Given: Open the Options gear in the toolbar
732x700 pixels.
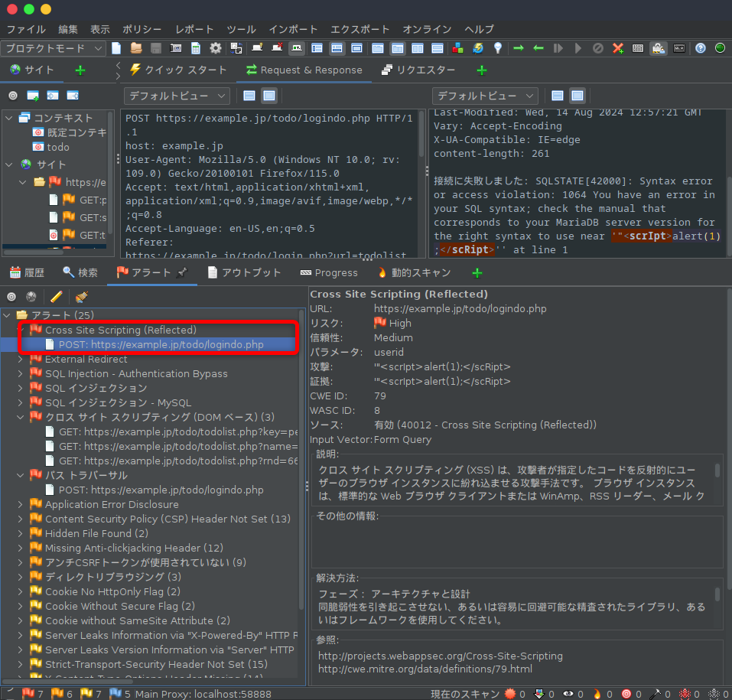Looking at the screenshot, I should 215,48.
